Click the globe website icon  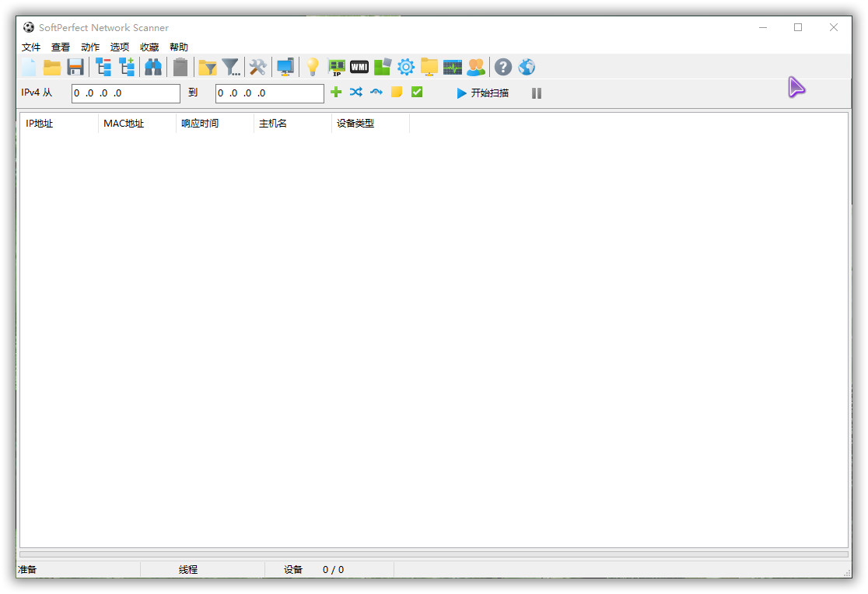527,68
